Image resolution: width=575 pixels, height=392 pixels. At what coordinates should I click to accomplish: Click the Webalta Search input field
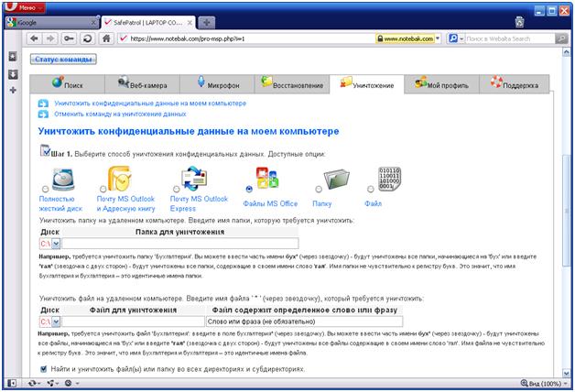[x=510, y=38]
